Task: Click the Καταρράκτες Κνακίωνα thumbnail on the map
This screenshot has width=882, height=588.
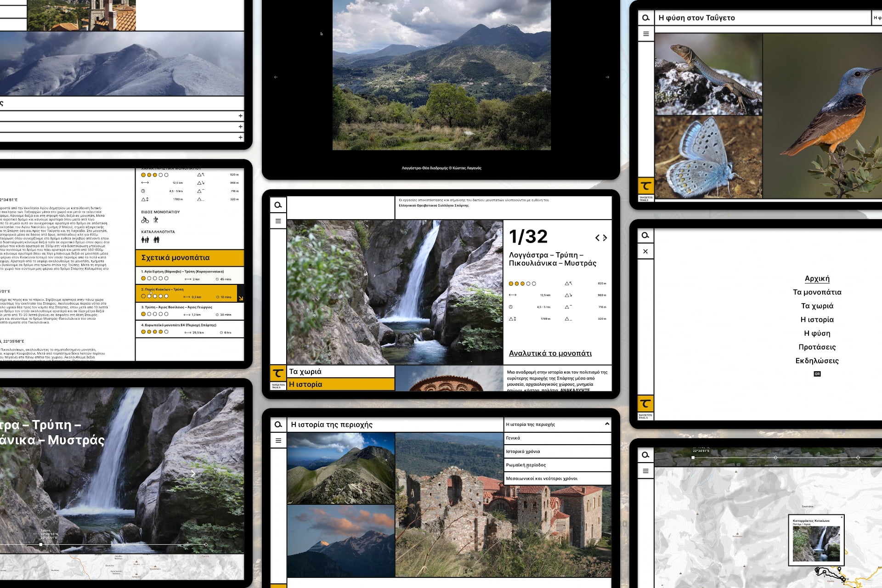Action: [x=816, y=543]
